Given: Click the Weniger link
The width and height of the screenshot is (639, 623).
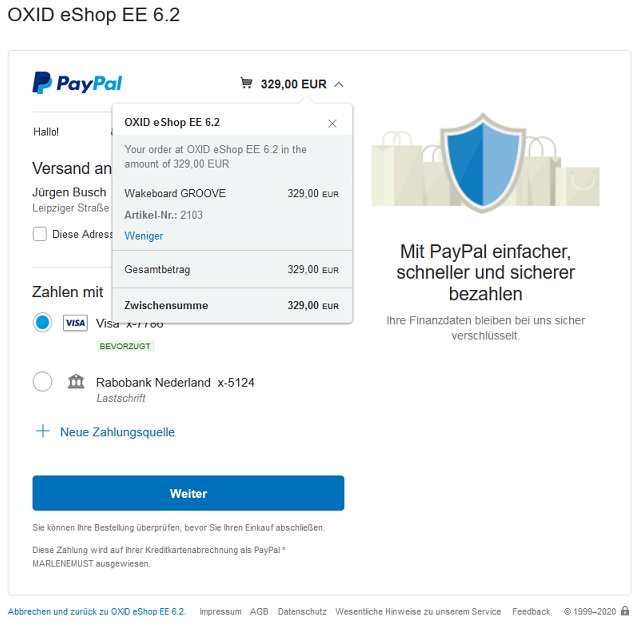Looking at the screenshot, I should click(x=143, y=236).
